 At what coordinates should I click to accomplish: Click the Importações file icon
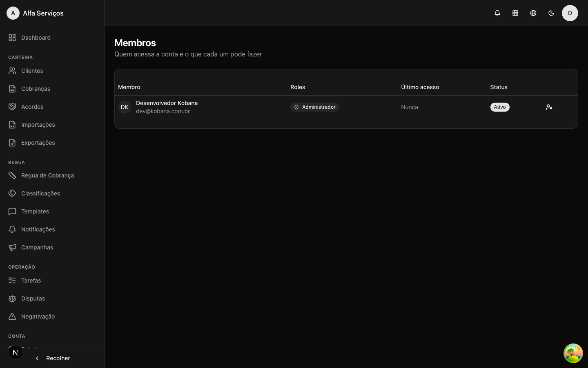[12, 125]
